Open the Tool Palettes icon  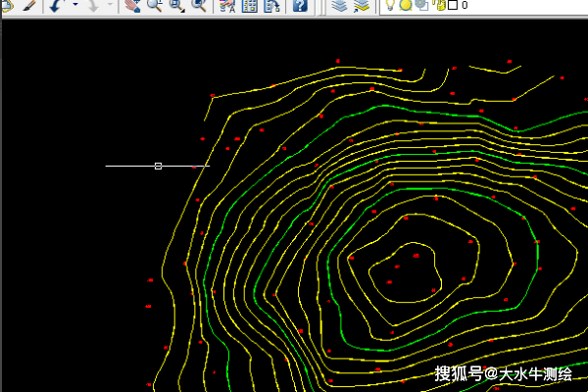click(x=270, y=6)
